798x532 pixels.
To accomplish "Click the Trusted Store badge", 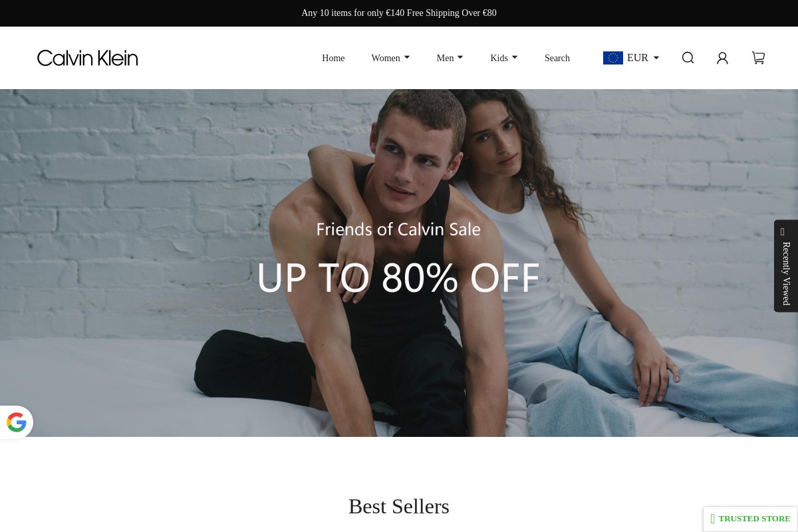I will (750, 519).
